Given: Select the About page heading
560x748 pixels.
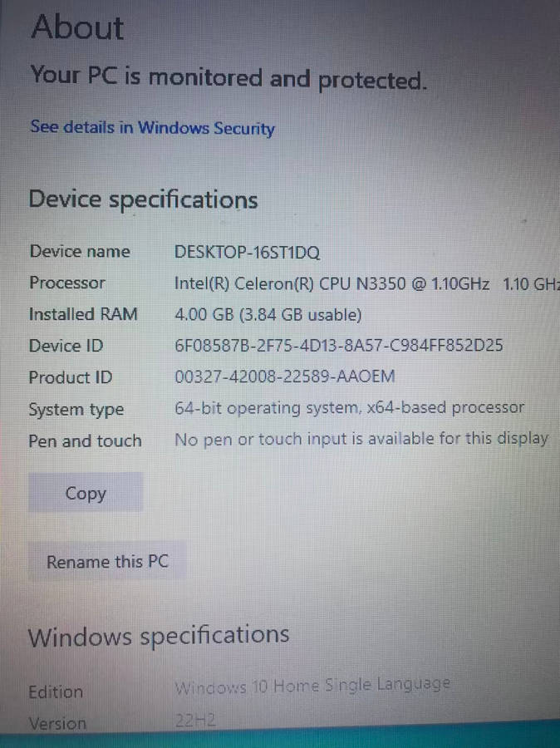Looking at the screenshot, I should pyautogui.click(x=77, y=27).
